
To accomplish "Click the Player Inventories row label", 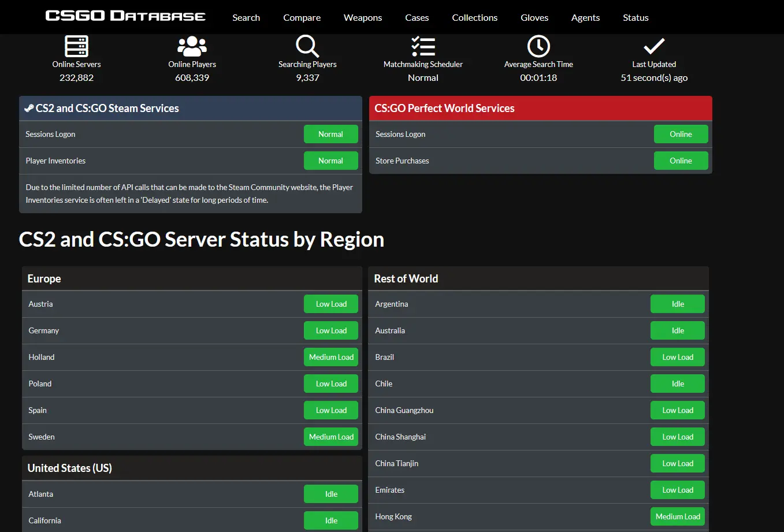I will 55,161.
